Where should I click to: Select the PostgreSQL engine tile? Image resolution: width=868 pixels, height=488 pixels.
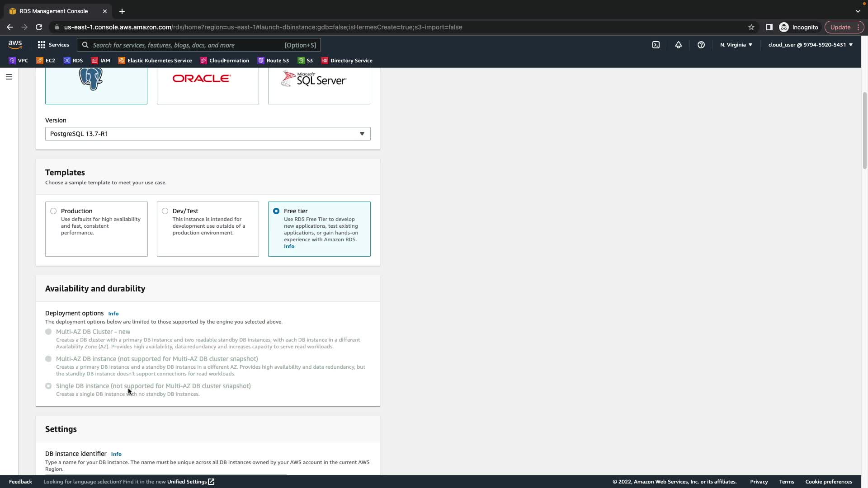(x=96, y=85)
